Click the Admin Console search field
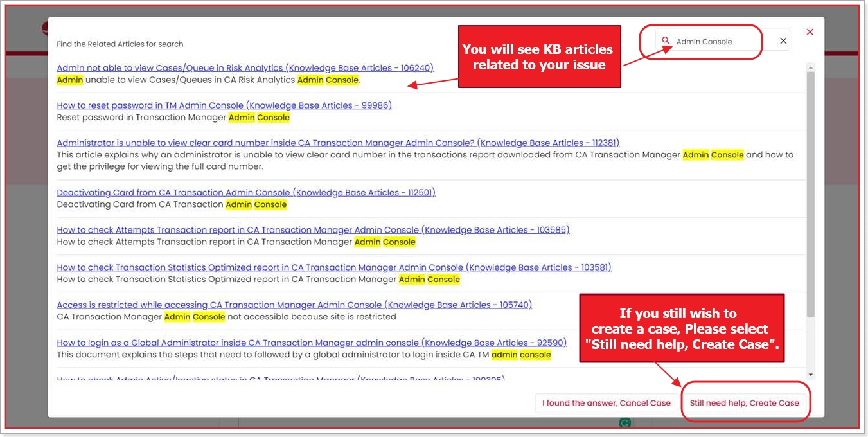The image size is (868, 437). pos(723,41)
